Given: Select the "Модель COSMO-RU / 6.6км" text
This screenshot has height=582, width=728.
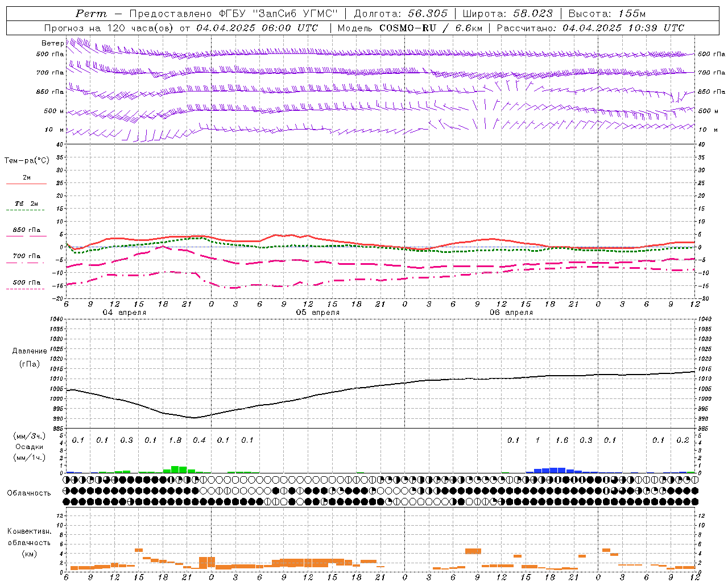Looking at the screenshot, I should coord(409,28).
